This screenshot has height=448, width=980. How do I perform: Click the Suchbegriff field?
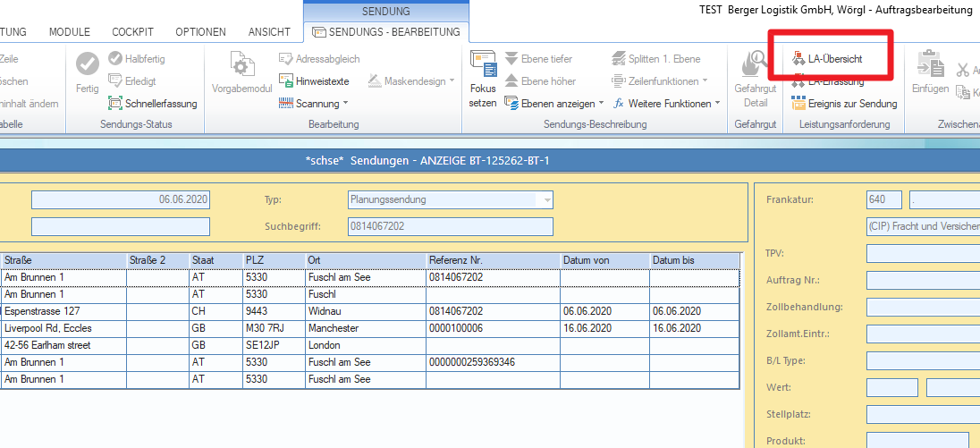[450, 226]
